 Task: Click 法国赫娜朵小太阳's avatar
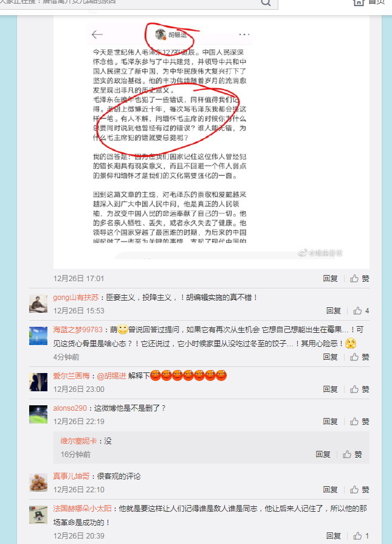pos(38,515)
